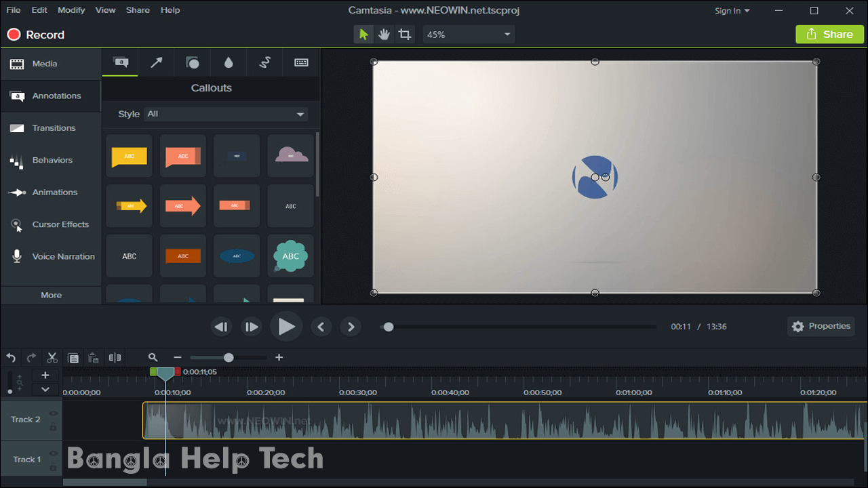Viewport: 868px width, 488px height.
Task: Open the canvas zoom 45% dropdown
Action: (x=469, y=35)
